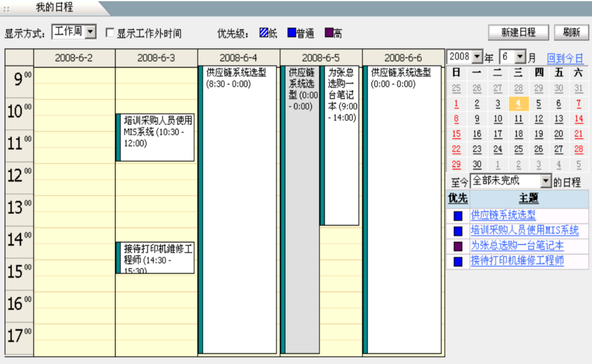The width and height of the screenshot is (592, 364).
Task: Select day 9 in mini calendar
Action: click(x=477, y=119)
